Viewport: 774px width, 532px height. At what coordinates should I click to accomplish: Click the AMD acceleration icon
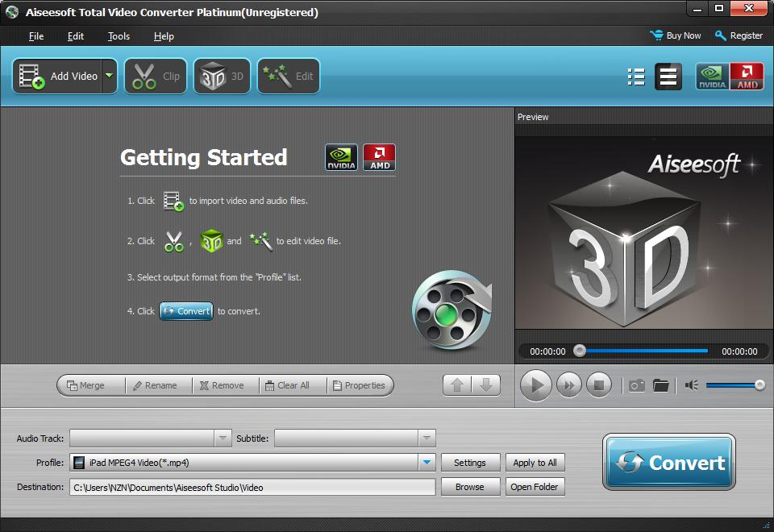746,76
